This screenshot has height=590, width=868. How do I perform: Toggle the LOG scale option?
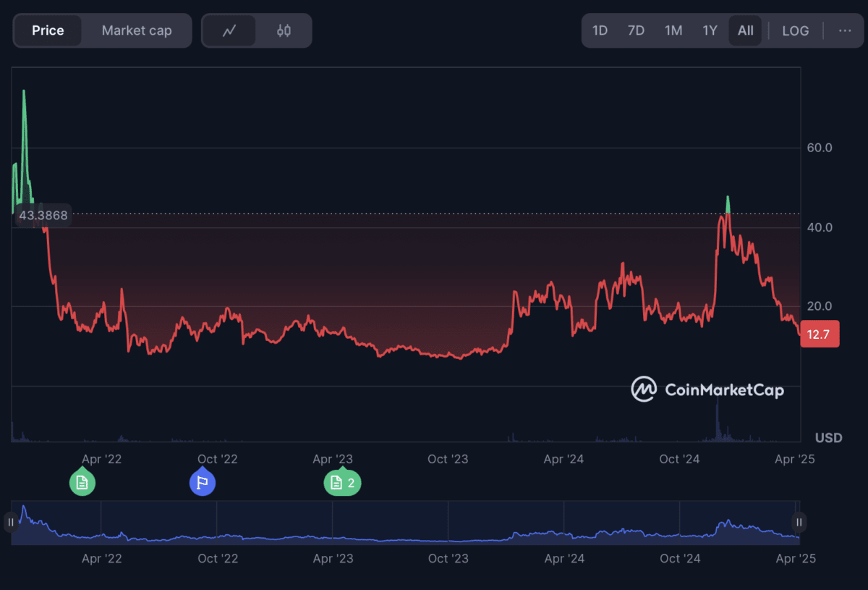click(x=796, y=30)
